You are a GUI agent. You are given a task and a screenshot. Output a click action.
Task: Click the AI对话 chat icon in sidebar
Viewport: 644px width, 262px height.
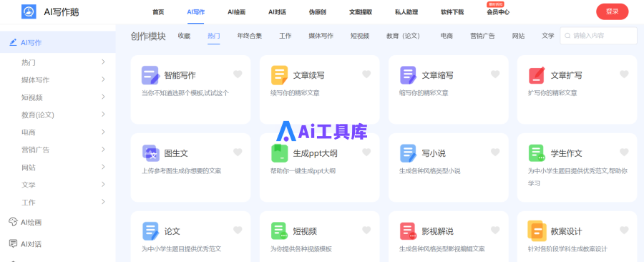pyautogui.click(x=13, y=243)
